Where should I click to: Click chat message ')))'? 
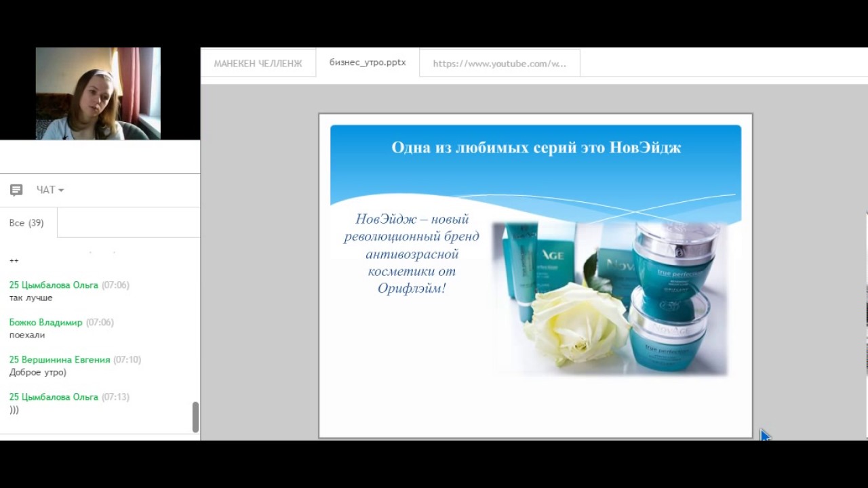pyautogui.click(x=14, y=409)
